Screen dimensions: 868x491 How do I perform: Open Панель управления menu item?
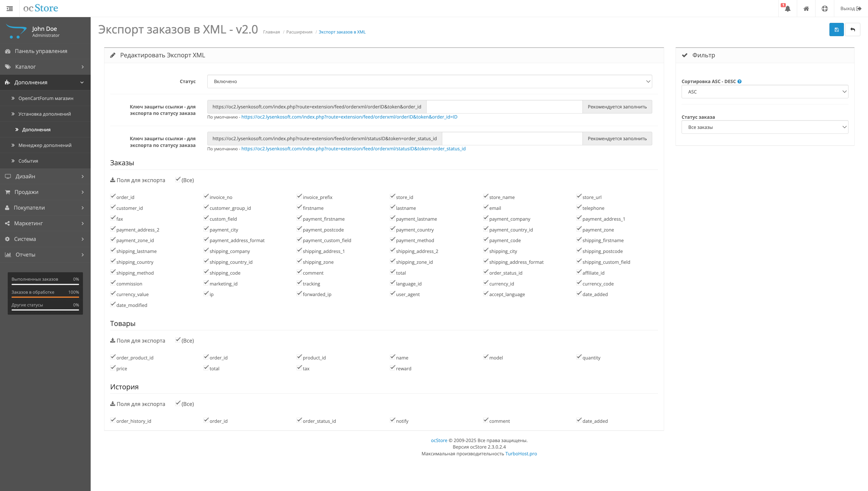45,51
